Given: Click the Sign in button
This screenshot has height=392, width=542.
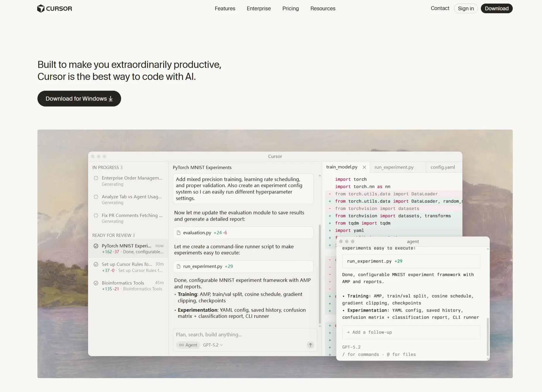Looking at the screenshot, I should tap(466, 8).
